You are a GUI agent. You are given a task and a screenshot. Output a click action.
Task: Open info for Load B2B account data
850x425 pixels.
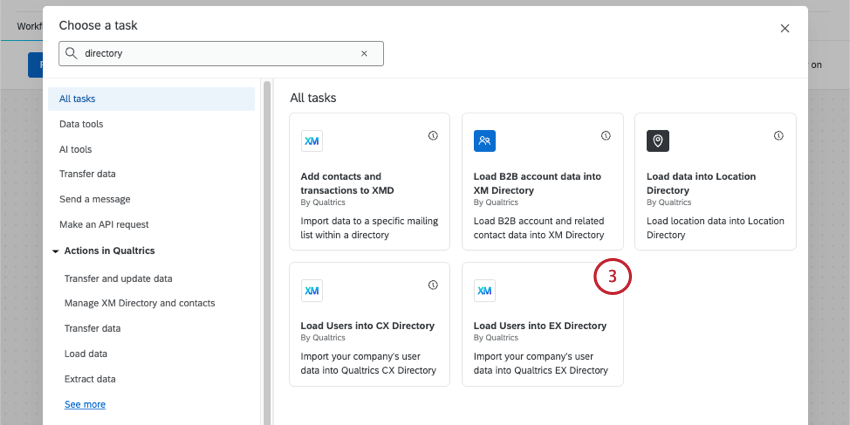click(606, 136)
